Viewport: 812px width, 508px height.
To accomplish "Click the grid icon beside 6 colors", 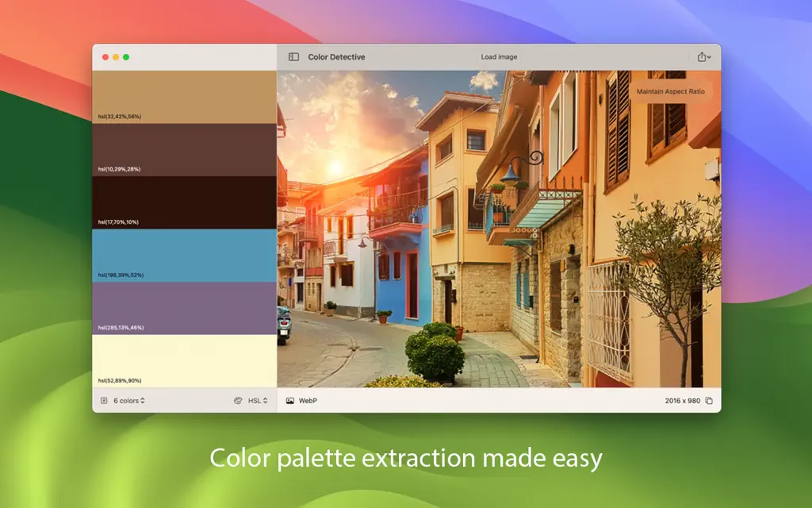I will click(x=104, y=401).
